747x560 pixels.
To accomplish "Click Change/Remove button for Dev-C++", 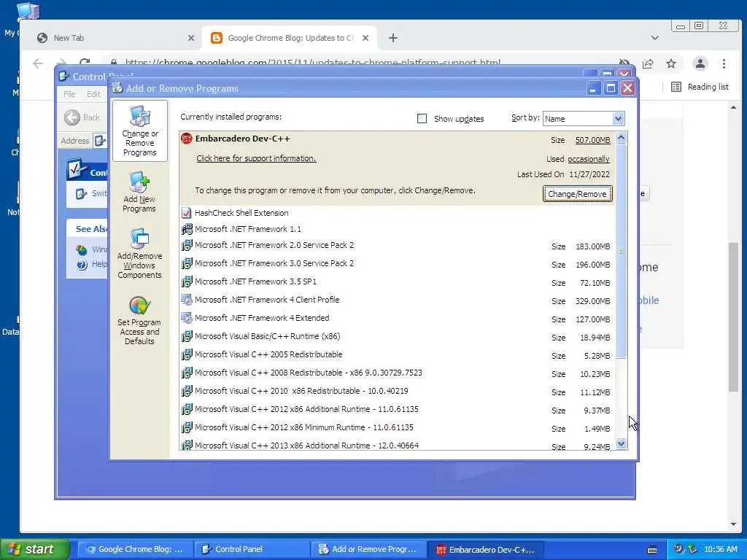I will pyautogui.click(x=578, y=194).
